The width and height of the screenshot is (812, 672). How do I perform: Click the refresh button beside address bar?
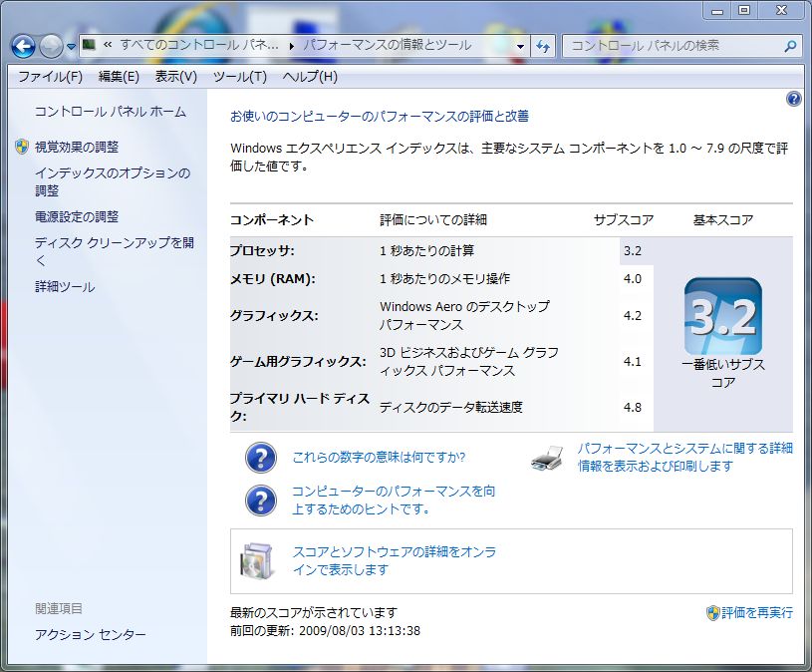(543, 47)
